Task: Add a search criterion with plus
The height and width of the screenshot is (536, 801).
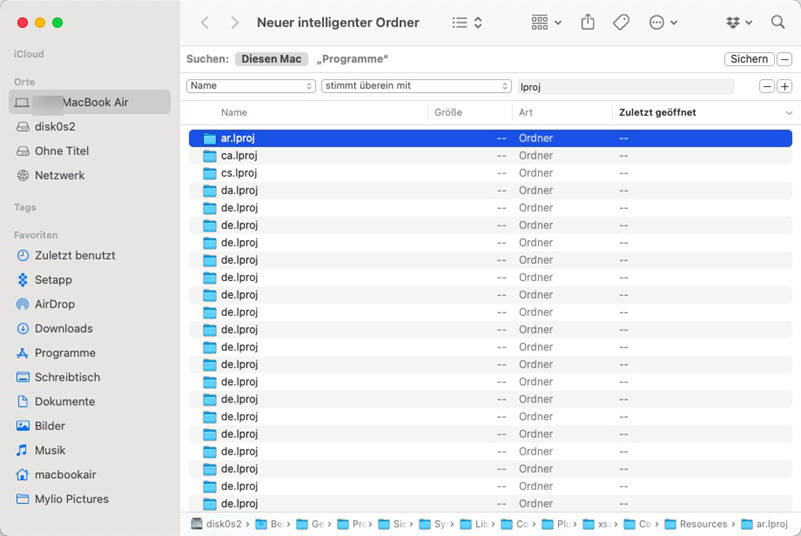Action: click(785, 86)
